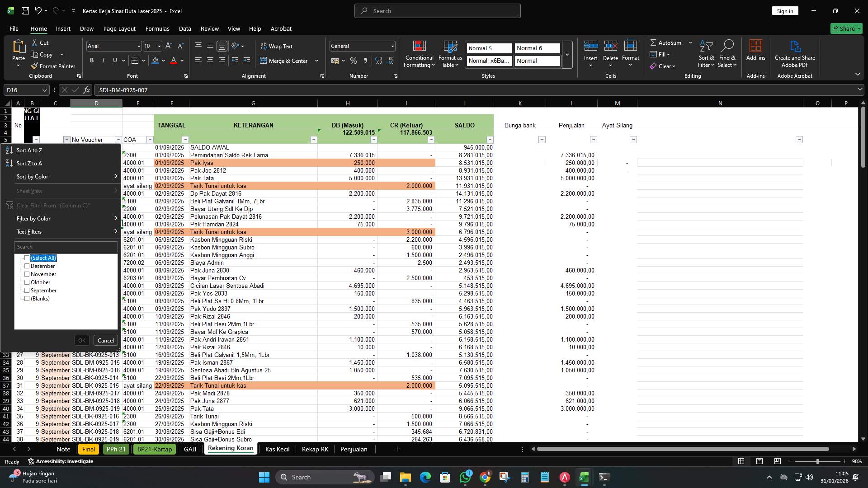Click OK to apply the filter
868x488 pixels.
click(81, 340)
